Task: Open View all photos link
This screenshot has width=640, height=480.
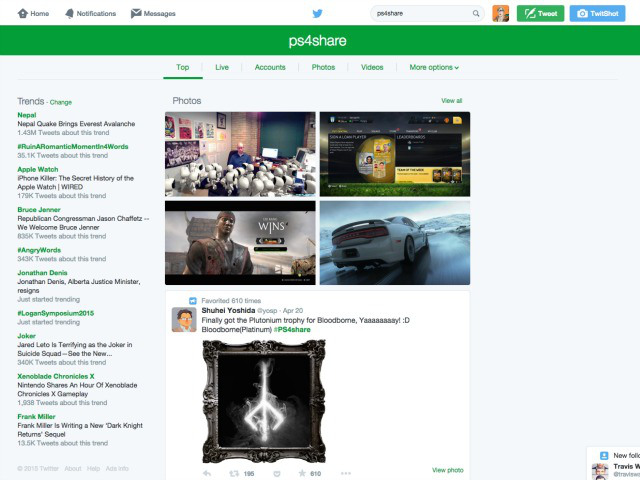Action: pyautogui.click(x=452, y=101)
